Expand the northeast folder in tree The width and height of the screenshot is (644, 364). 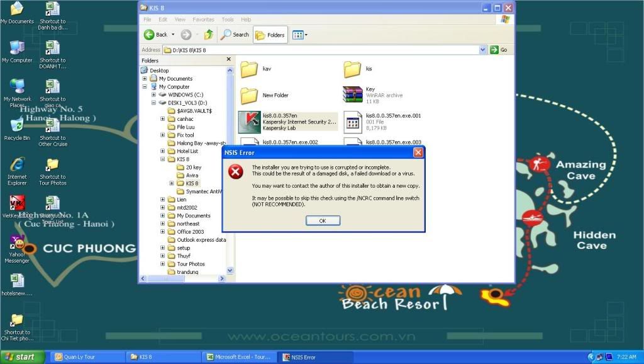163,224
